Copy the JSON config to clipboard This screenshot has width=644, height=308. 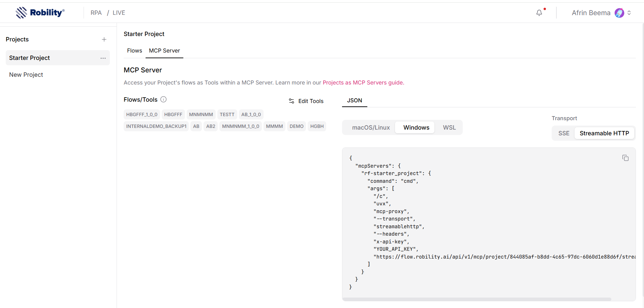point(625,158)
